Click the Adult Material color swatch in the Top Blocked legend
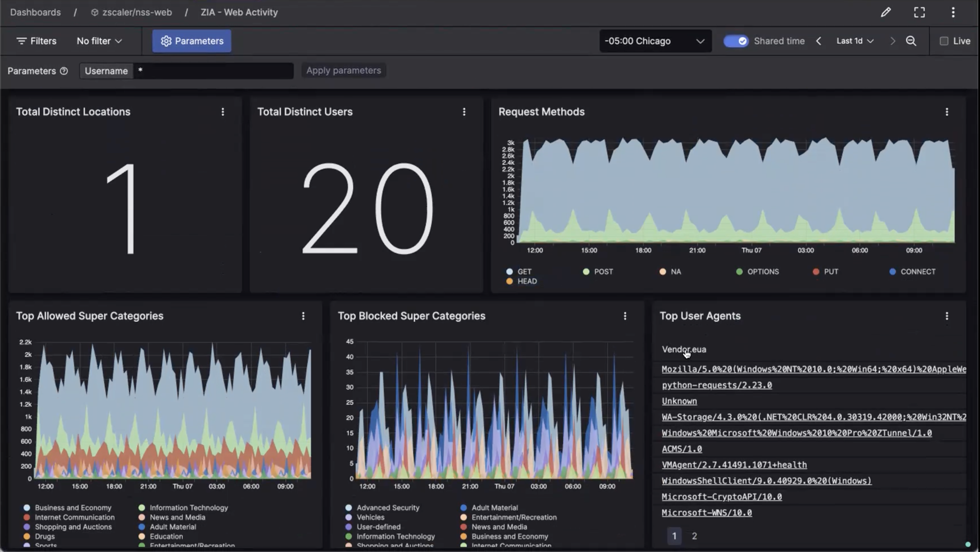 pos(463,508)
